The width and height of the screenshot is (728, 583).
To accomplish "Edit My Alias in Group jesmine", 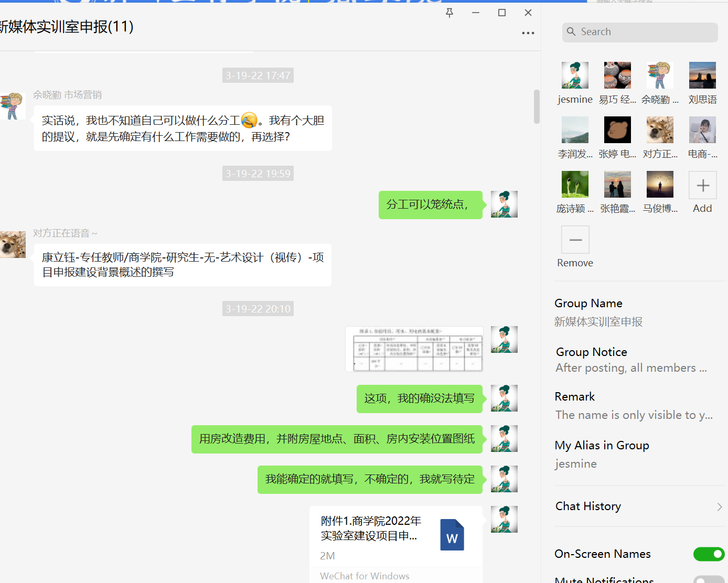I will point(575,464).
